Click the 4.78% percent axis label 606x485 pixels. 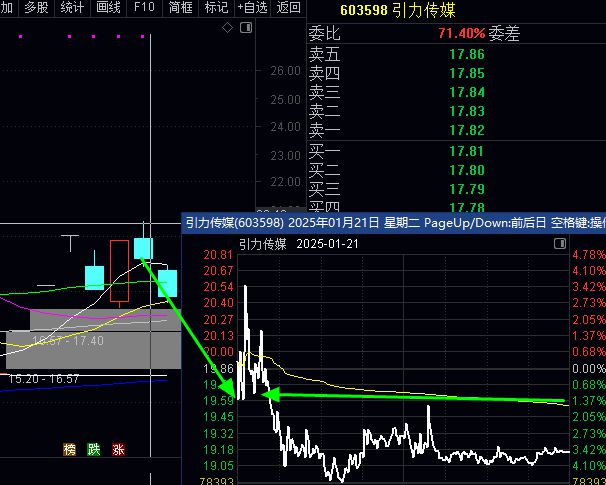(589, 255)
